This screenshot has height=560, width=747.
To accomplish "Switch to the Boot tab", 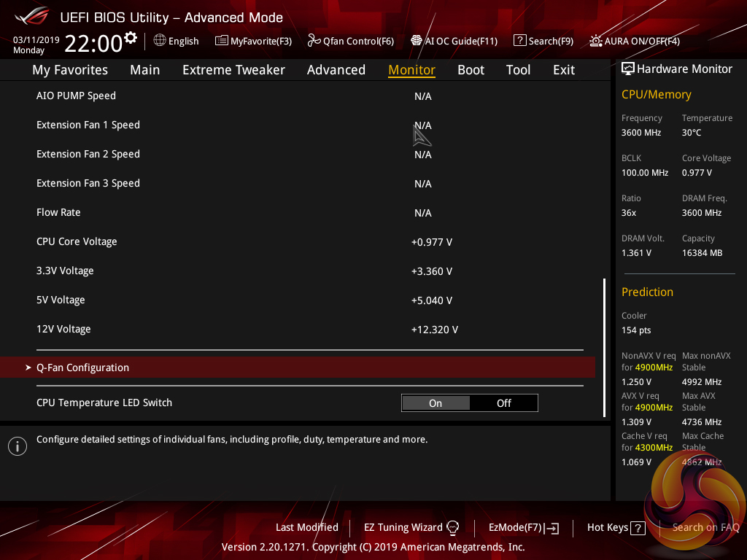I will click(x=471, y=70).
